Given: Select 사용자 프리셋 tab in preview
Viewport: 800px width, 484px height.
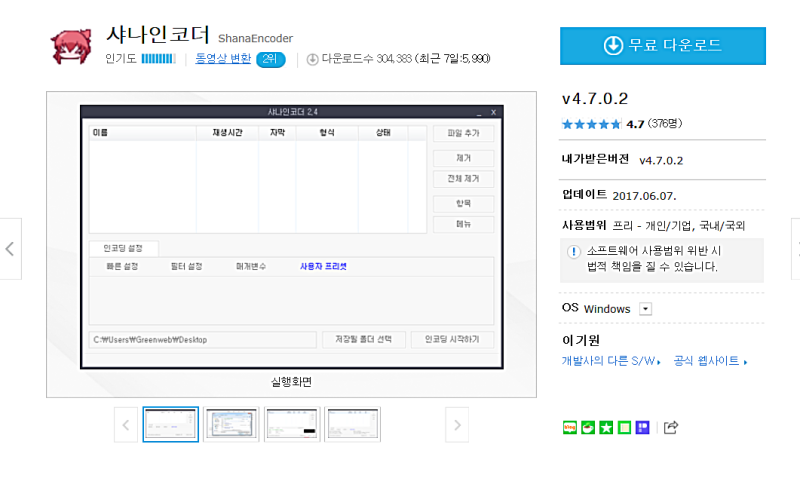Looking at the screenshot, I should [x=323, y=267].
